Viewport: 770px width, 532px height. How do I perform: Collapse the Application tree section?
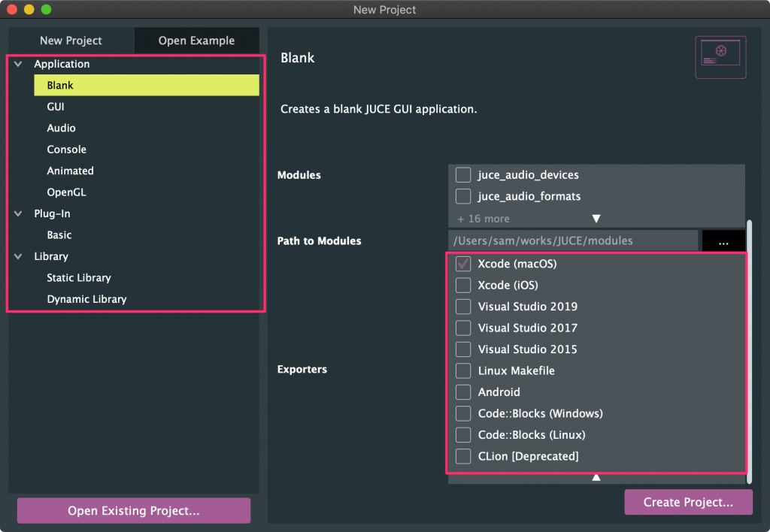pyautogui.click(x=18, y=64)
